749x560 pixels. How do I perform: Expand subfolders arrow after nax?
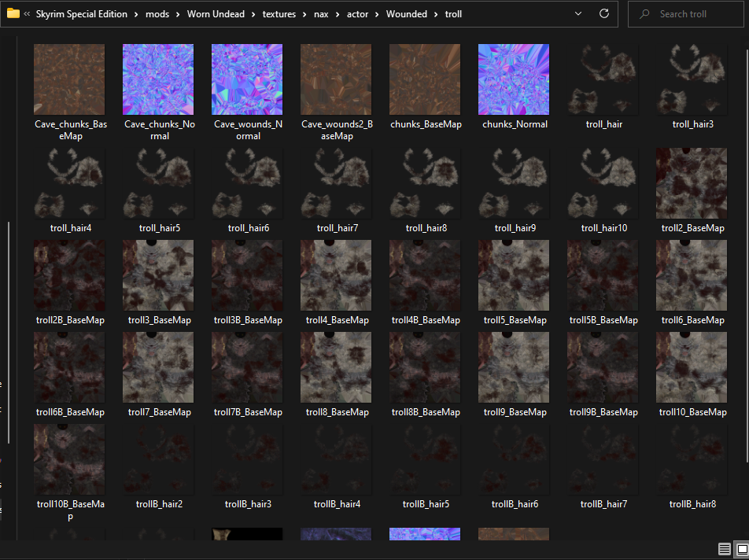click(x=338, y=14)
